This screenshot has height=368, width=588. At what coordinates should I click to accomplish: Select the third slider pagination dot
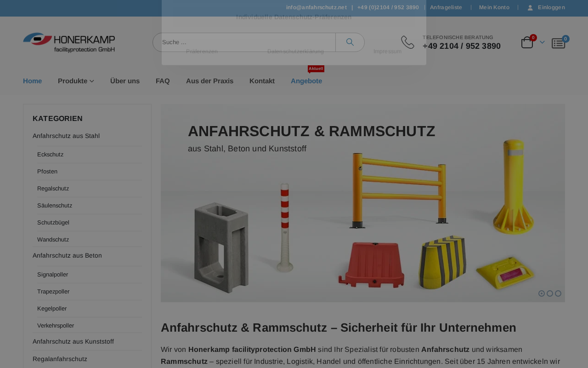558,293
